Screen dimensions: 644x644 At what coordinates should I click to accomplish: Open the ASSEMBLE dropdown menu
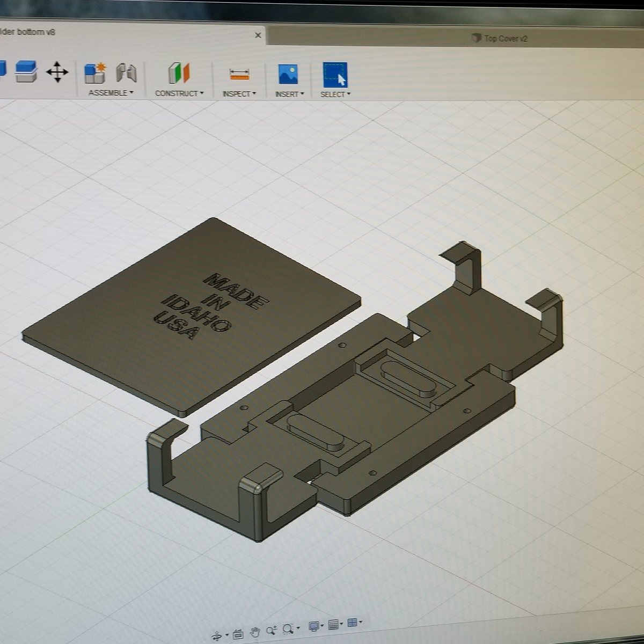111,93
